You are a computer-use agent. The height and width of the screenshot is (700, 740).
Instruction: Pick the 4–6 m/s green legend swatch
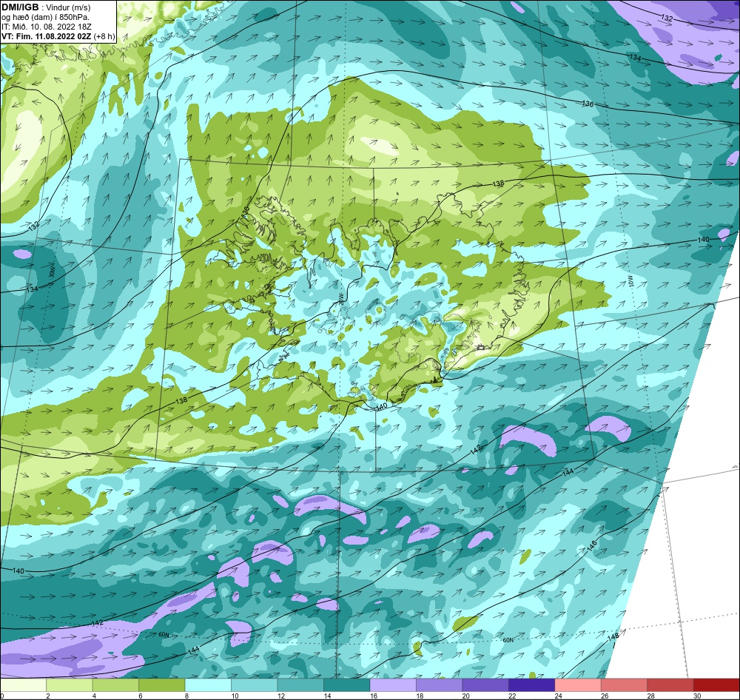pos(115,685)
